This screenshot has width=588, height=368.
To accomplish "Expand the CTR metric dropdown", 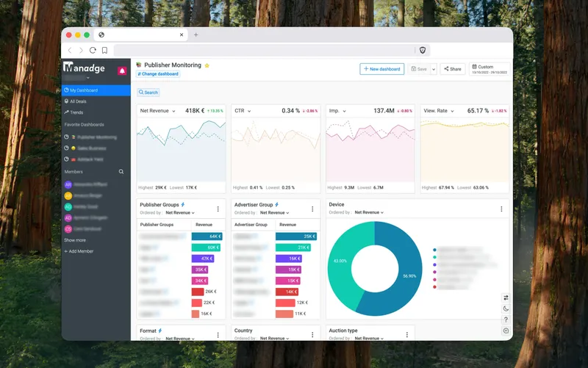I will click(x=249, y=112).
